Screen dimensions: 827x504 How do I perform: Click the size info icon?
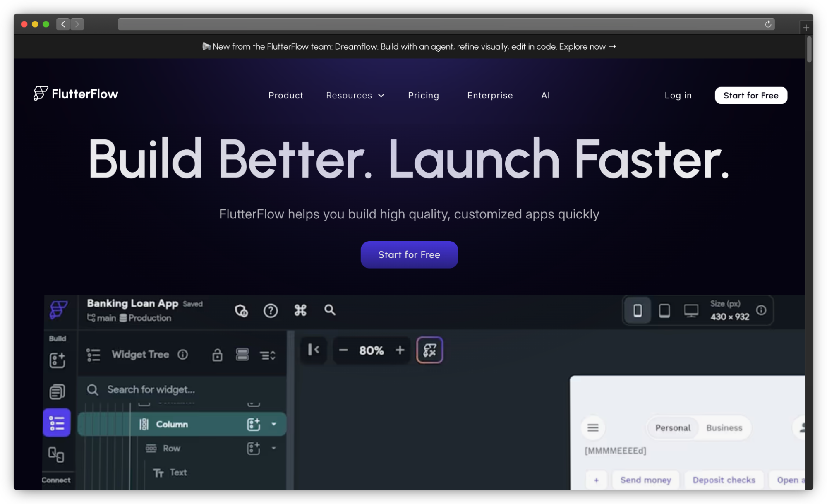761,310
